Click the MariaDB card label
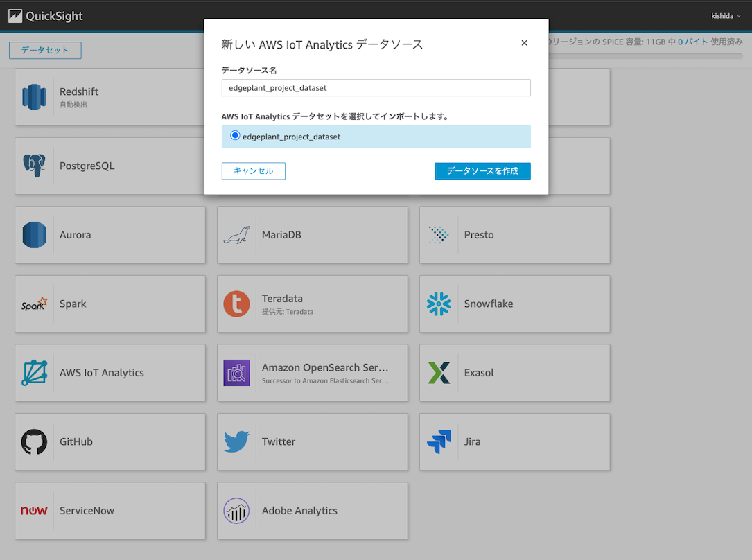 (x=281, y=235)
